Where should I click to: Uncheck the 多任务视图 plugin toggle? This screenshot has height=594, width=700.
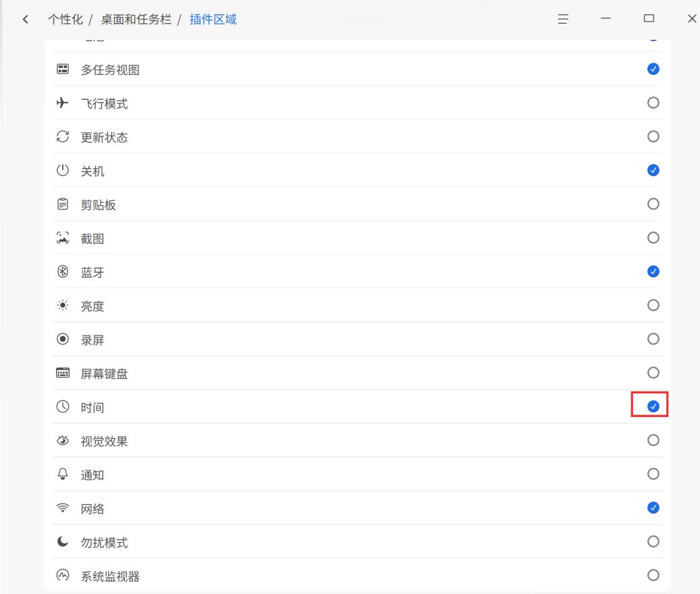tap(653, 69)
